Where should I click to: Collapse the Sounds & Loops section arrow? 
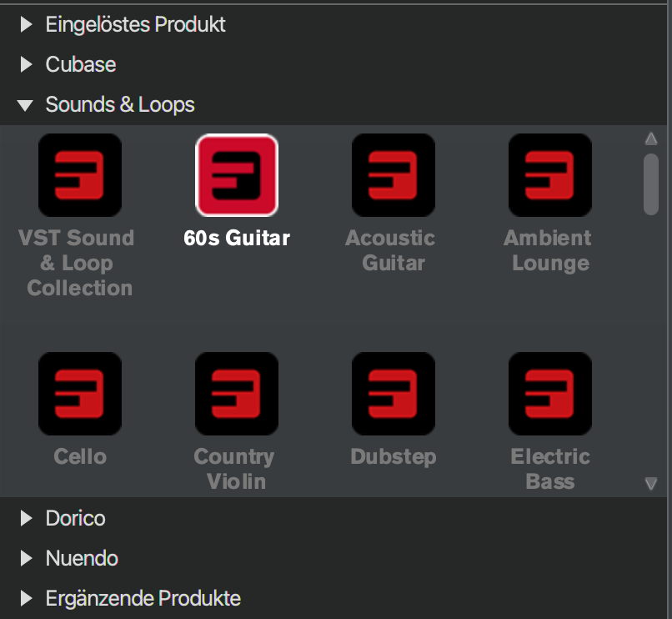25,105
